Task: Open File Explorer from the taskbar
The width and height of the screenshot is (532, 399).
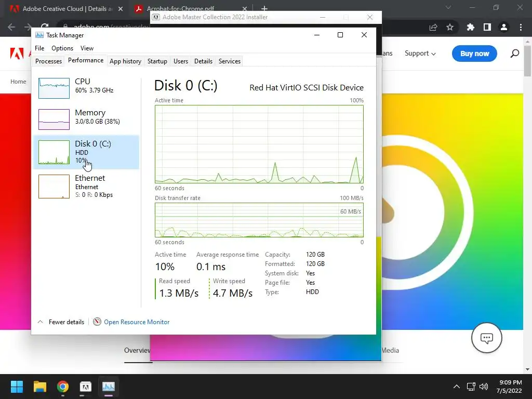Action: point(39,387)
